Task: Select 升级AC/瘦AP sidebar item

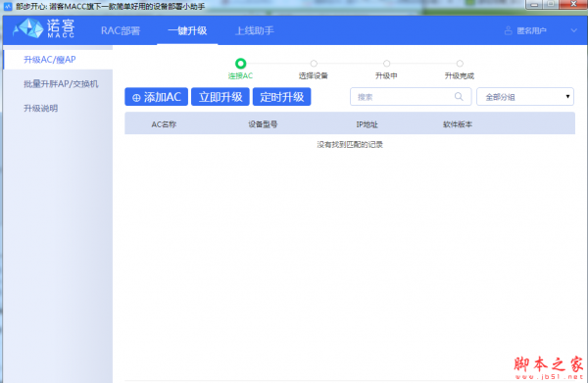Action: tap(50, 60)
